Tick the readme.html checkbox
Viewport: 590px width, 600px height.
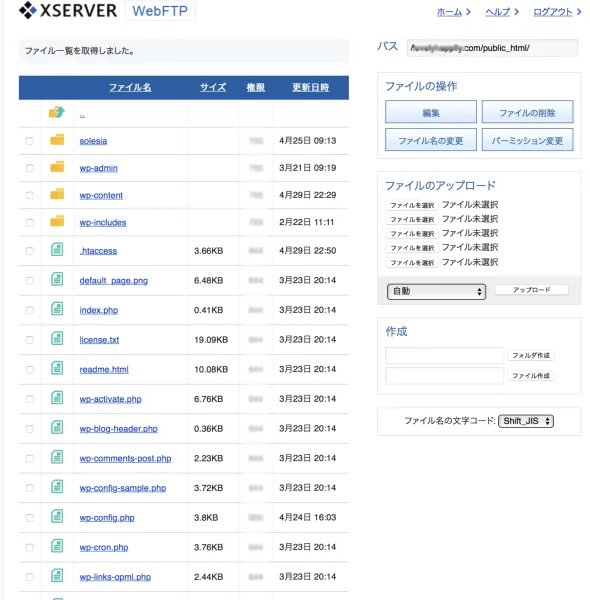pyautogui.click(x=29, y=370)
